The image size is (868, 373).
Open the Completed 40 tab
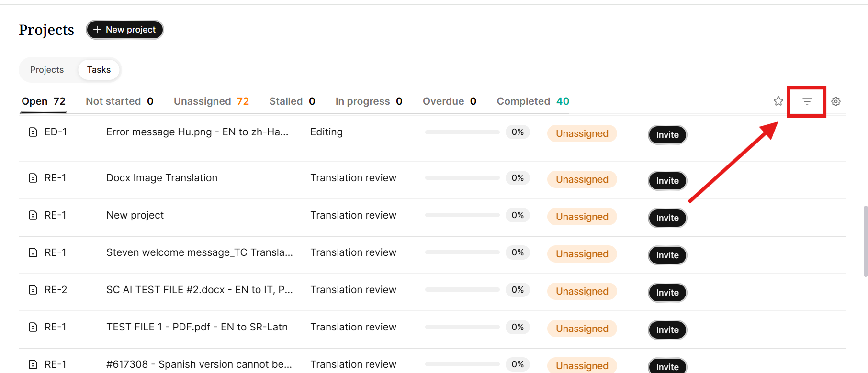click(x=533, y=101)
